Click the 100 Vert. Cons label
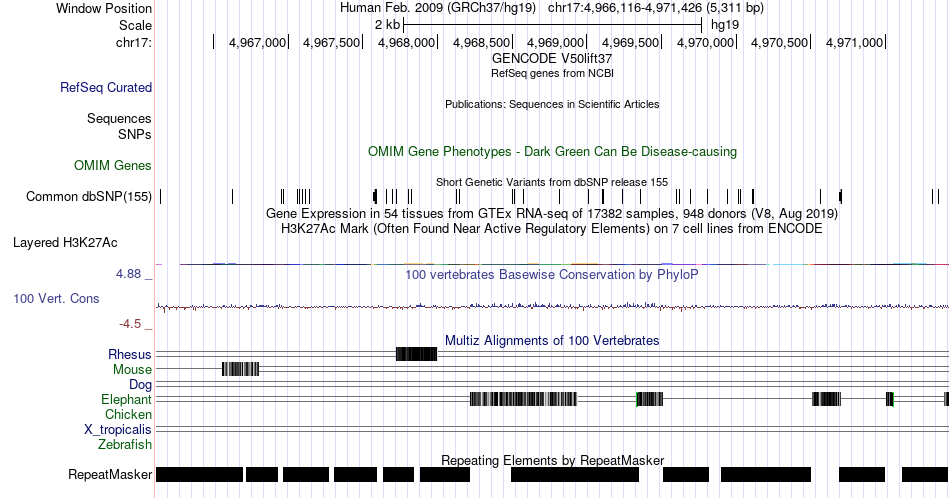 (x=56, y=298)
